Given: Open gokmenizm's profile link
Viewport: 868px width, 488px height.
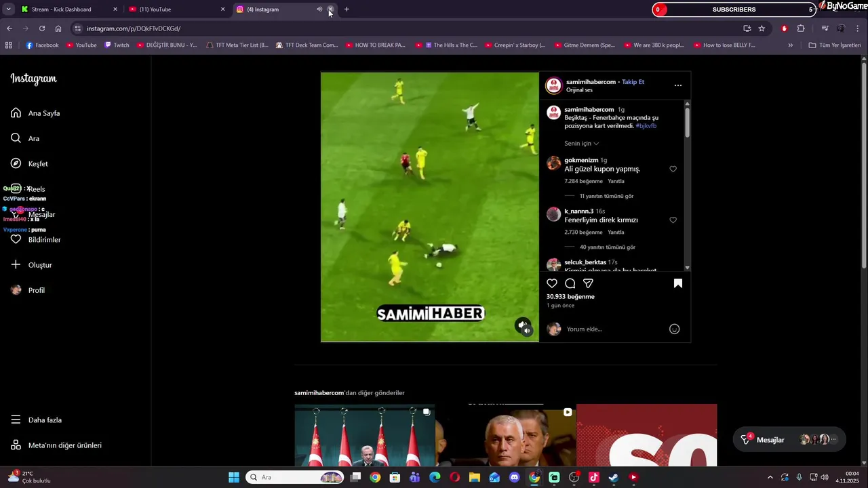Looking at the screenshot, I should [x=581, y=161].
